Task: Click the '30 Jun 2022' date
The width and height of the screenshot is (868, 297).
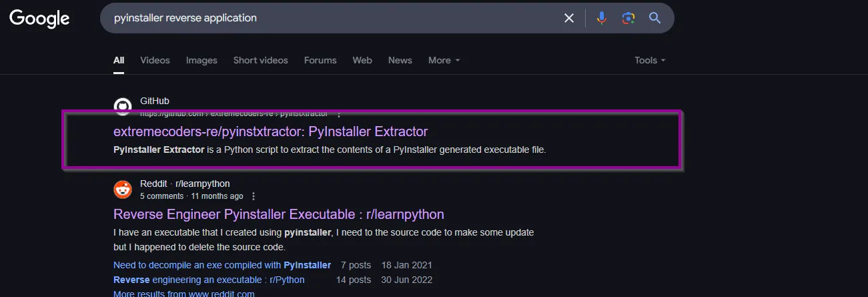Action: (407, 280)
